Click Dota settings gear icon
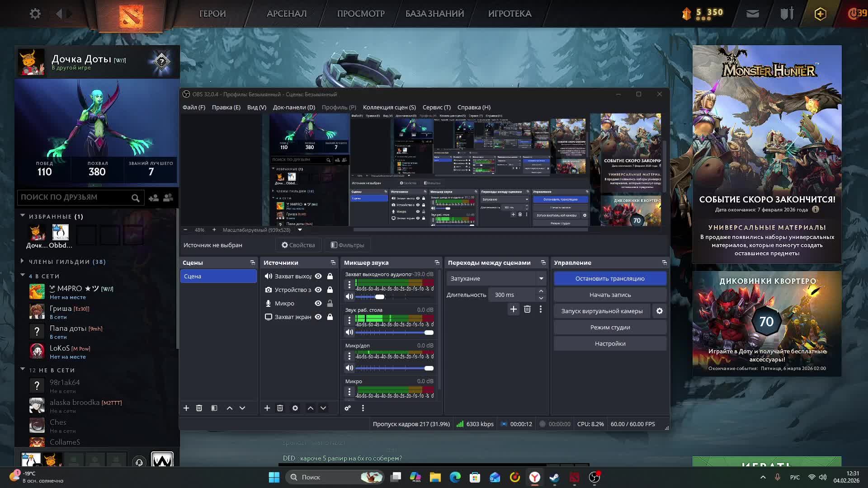The height and width of the screenshot is (488, 868). coord(35,14)
